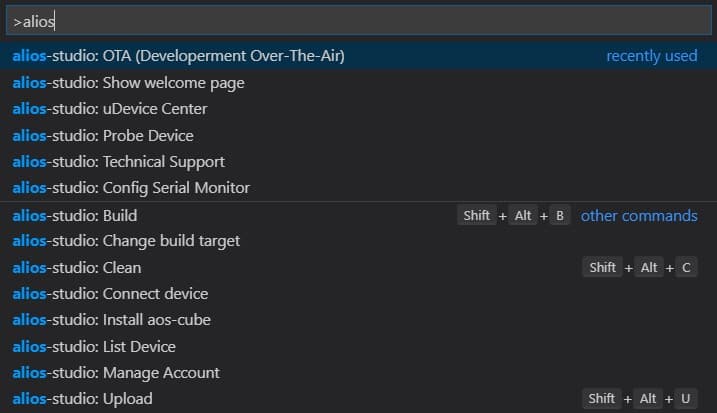
Task: Choose alios-studio Connect device command
Action: 110,293
